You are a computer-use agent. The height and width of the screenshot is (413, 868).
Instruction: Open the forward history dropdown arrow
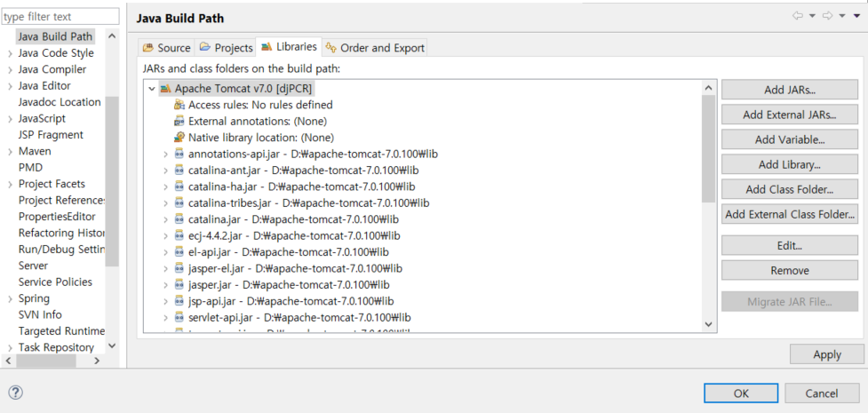(x=842, y=16)
